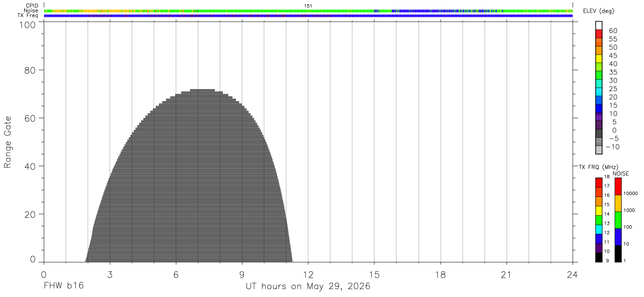Viewport: 644px width, 297px height.
Task: Click the '12' tick label on UT hours axis
Action: (x=308, y=274)
